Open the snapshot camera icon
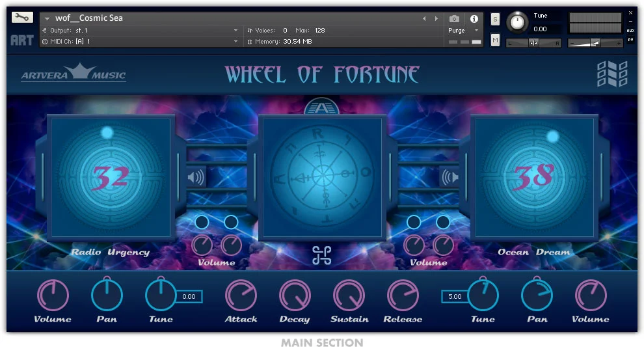This screenshot has width=644, height=347. point(454,18)
